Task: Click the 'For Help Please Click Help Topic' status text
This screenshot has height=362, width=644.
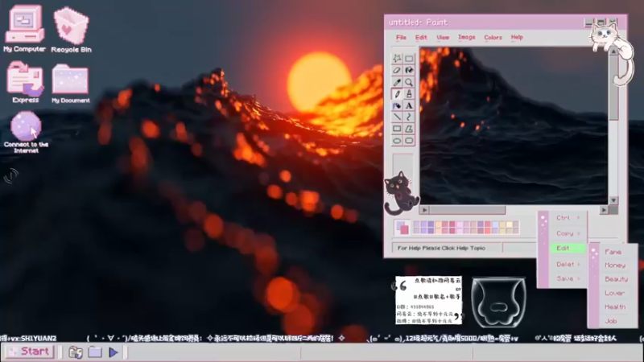Action: [x=441, y=249]
